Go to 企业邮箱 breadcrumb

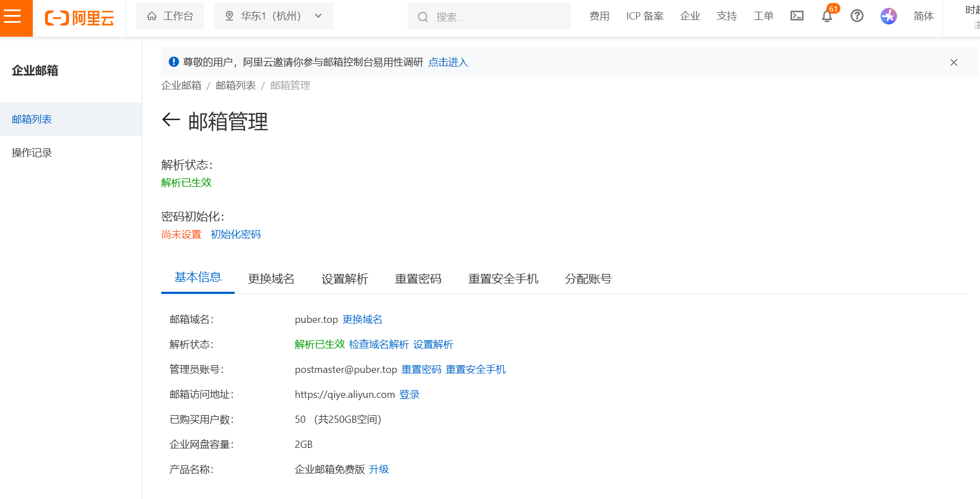181,85
